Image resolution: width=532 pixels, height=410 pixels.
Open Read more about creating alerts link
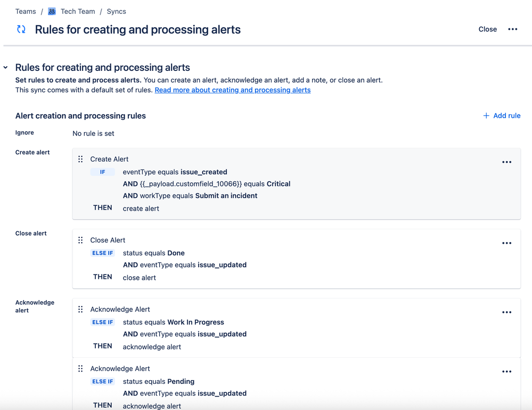pos(232,90)
